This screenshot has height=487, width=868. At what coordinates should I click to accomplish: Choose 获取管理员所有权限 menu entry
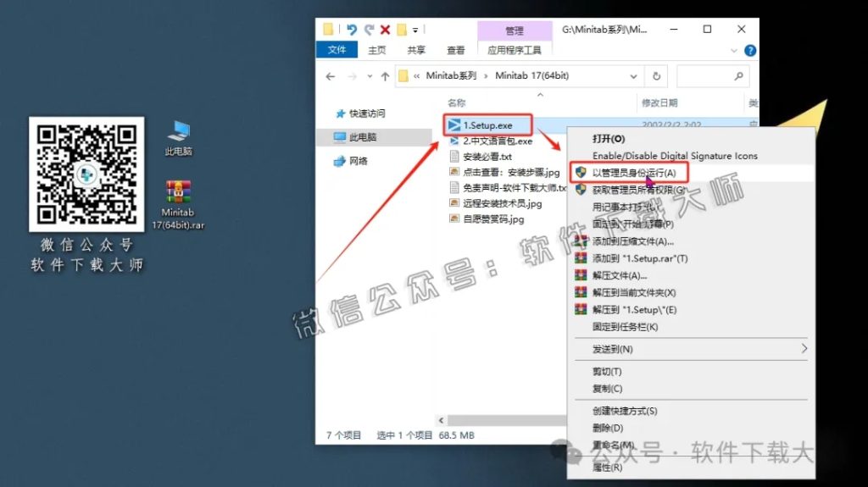639,190
